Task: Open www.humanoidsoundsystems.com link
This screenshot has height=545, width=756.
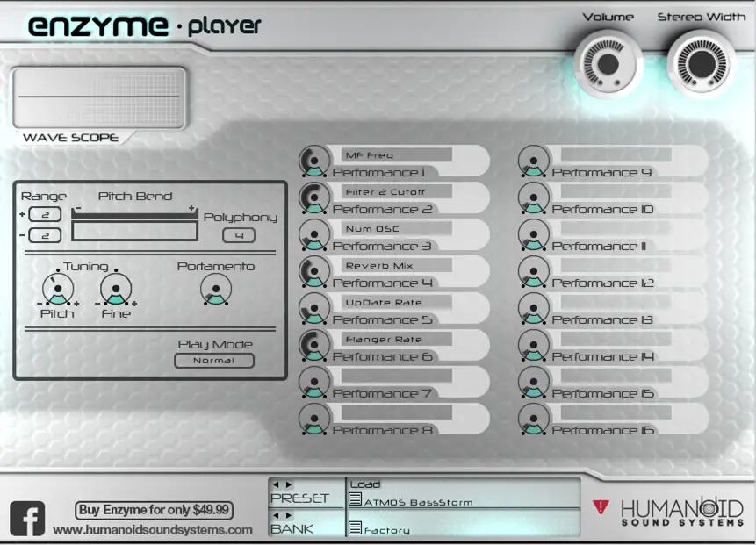Action: (x=153, y=530)
